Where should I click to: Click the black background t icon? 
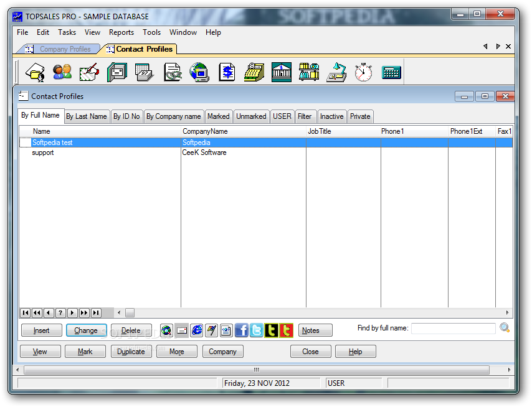(272, 330)
